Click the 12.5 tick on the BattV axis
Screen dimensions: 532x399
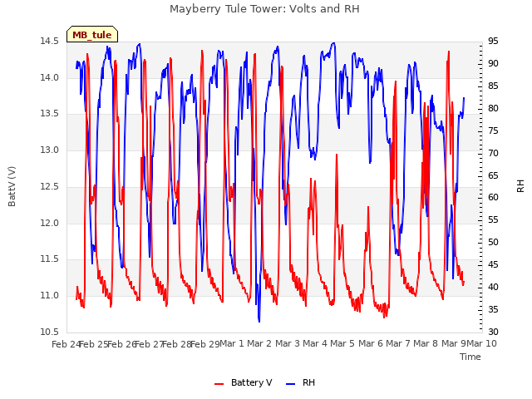pos(49,186)
